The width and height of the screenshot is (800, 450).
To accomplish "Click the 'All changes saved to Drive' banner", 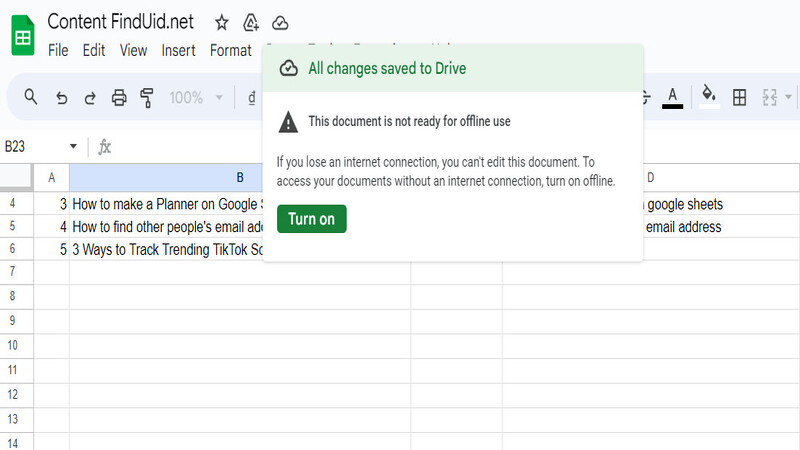I will 453,68.
